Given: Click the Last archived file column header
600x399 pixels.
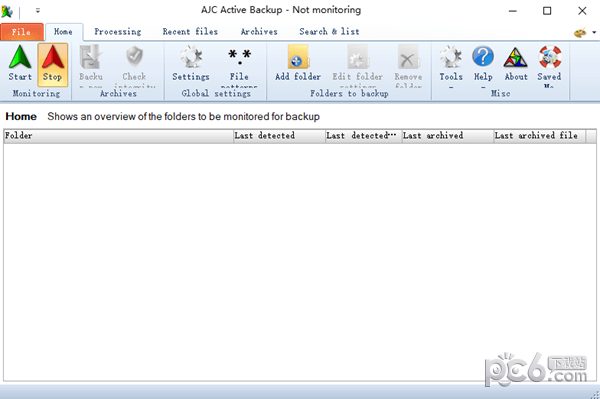Looking at the screenshot, I should 540,136.
